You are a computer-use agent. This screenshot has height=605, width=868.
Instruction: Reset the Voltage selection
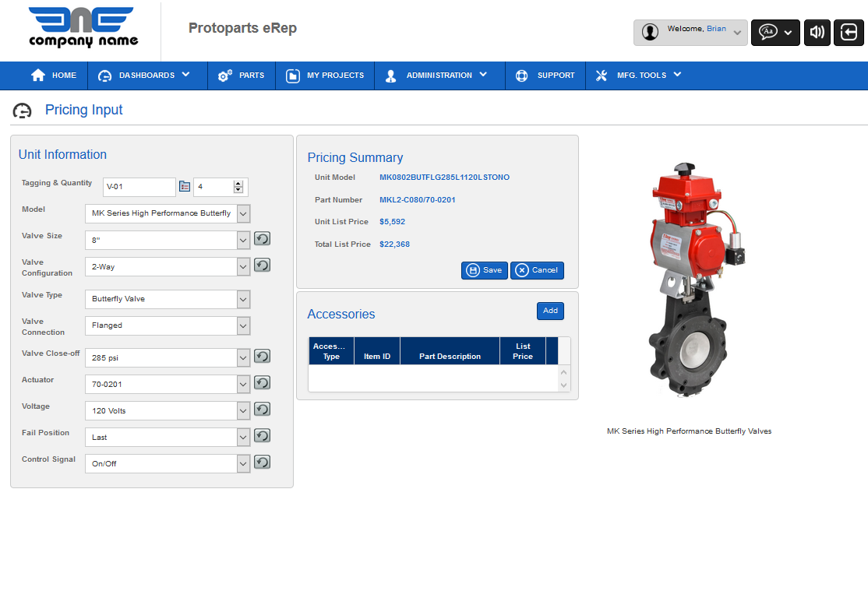point(263,409)
